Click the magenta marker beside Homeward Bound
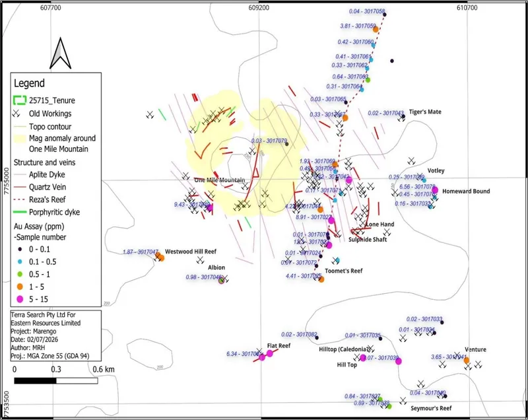 435,190
